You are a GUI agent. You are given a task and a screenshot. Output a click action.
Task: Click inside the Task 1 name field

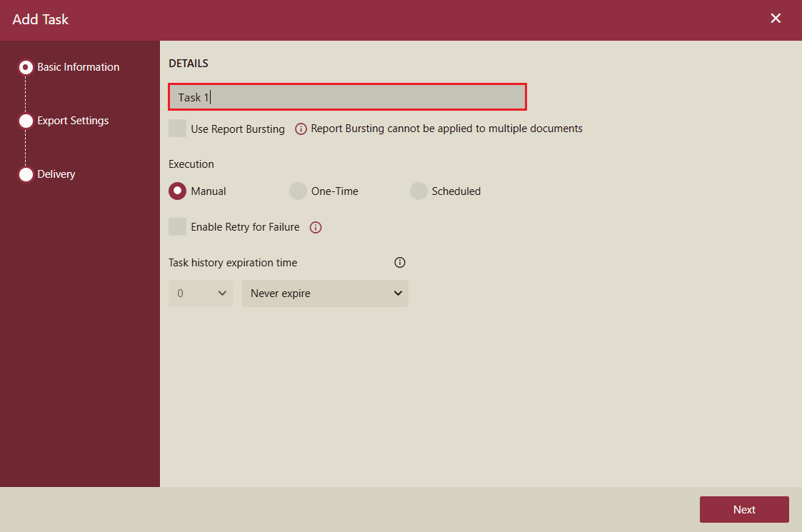347,96
